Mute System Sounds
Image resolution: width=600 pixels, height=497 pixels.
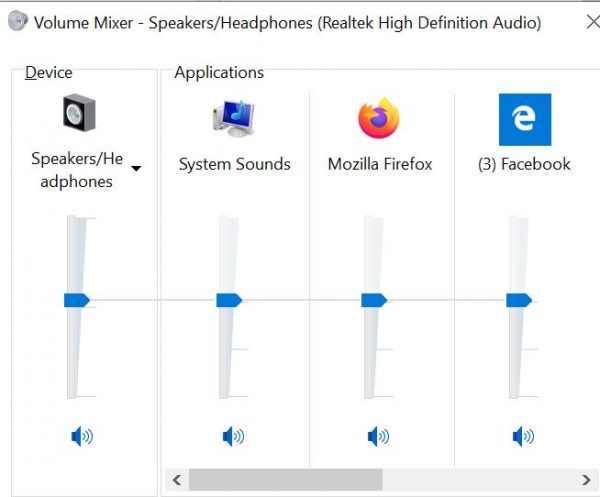[x=233, y=437]
